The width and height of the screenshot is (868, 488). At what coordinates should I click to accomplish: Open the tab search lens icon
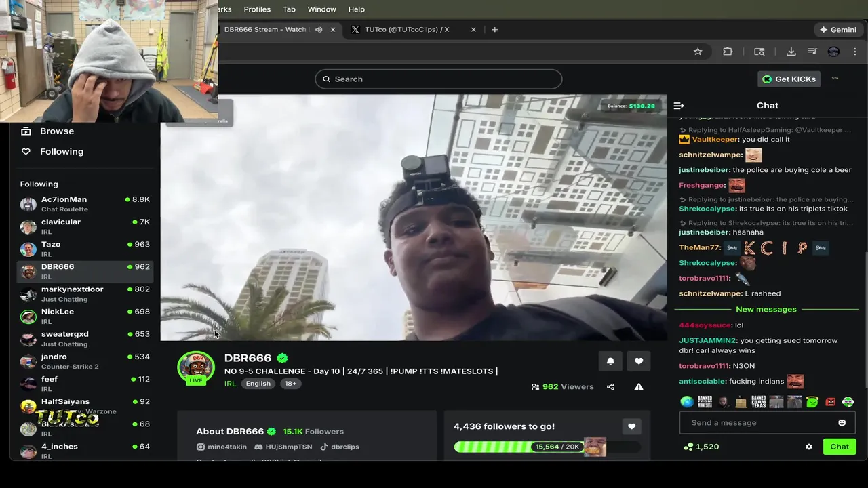click(759, 52)
